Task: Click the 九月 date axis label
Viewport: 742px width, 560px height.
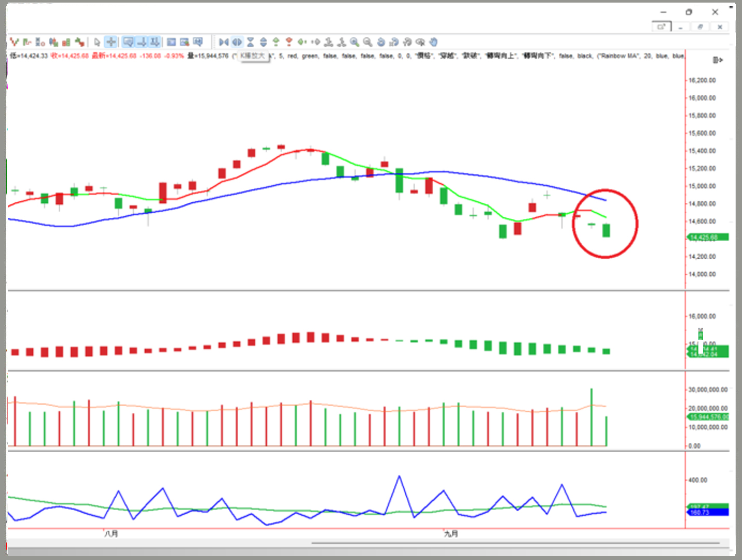Action: 451,534
